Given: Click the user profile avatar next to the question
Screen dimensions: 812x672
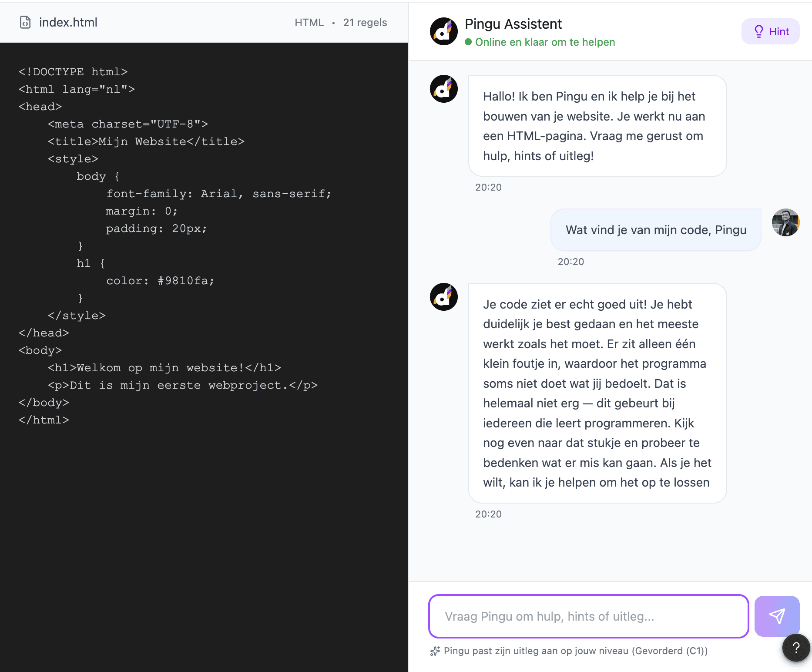Looking at the screenshot, I should tap(786, 222).
